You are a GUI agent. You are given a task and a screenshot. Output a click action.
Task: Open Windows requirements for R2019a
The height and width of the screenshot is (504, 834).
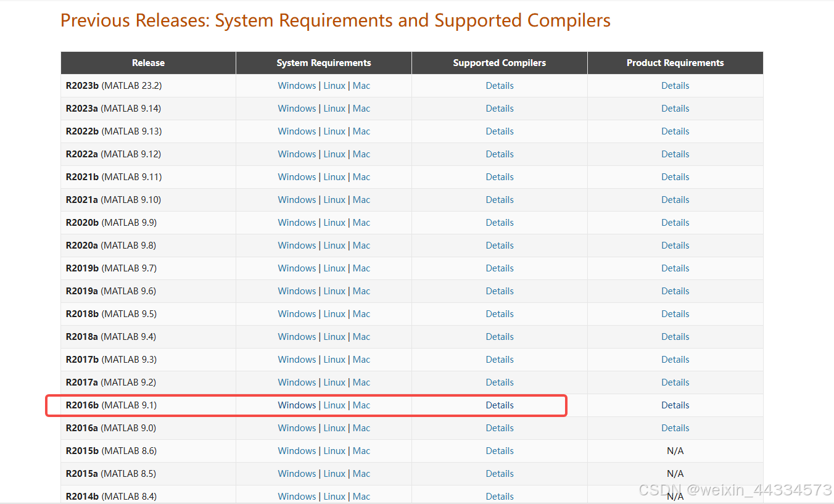pyautogui.click(x=297, y=291)
